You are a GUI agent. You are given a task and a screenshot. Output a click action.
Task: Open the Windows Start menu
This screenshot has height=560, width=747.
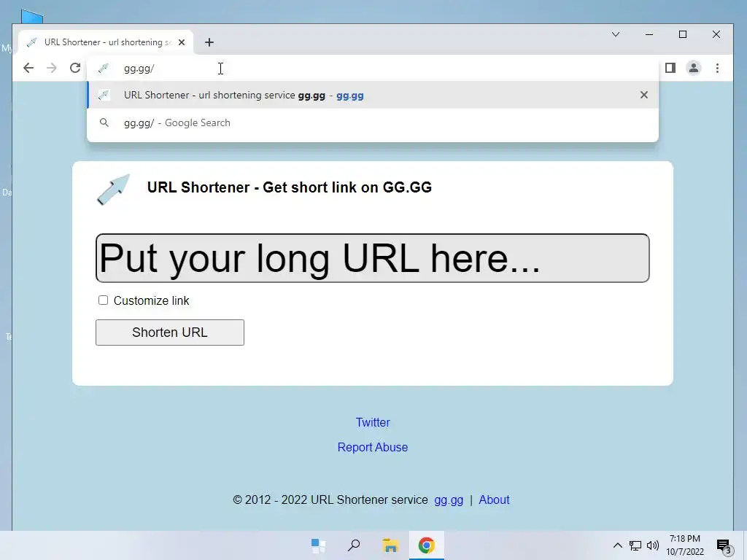point(318,545)
